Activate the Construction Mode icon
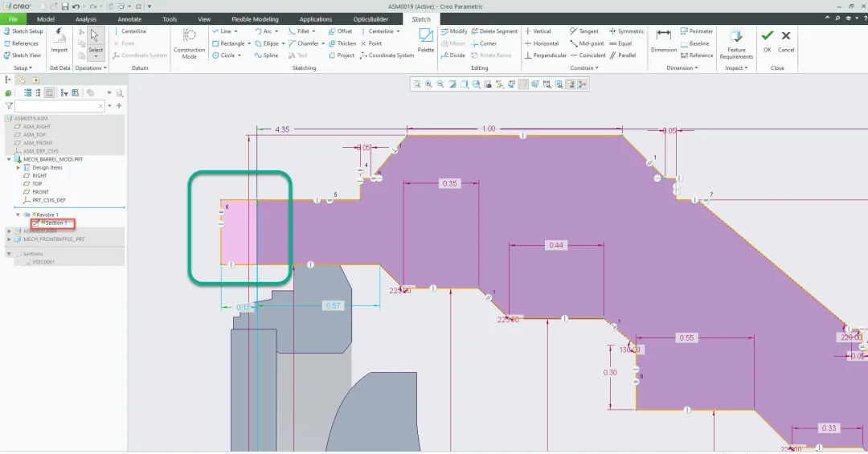The image size is (868, 454). point(190,36)
